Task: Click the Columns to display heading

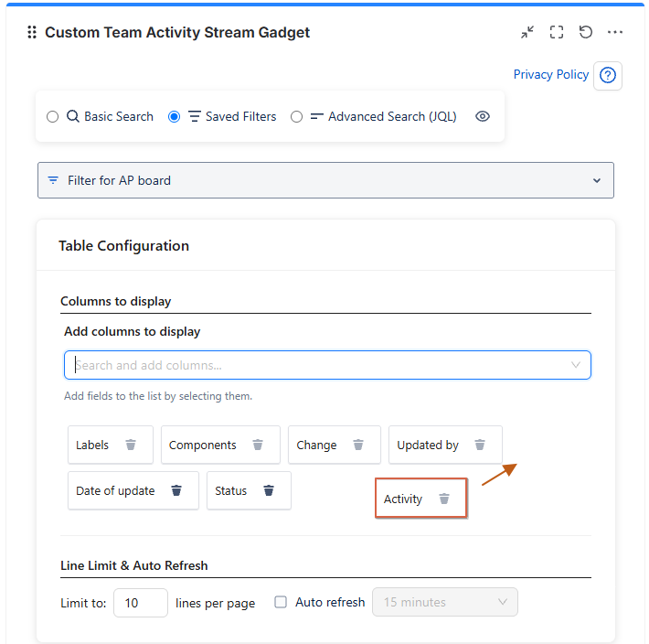Action: 116,302
